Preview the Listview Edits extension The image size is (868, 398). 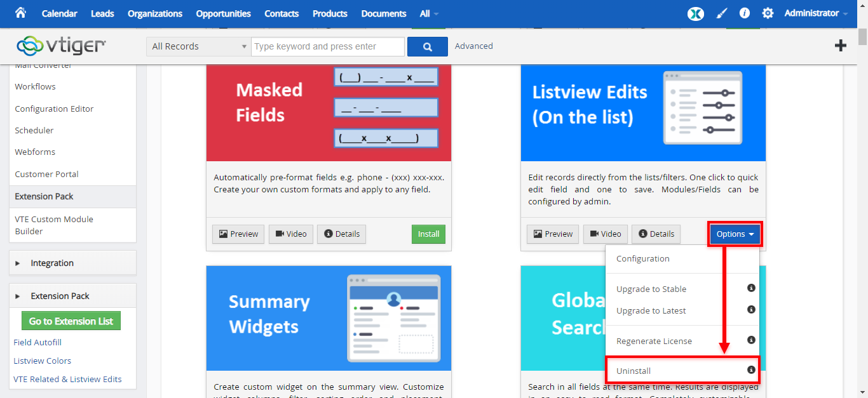click(x=553, y=234)
